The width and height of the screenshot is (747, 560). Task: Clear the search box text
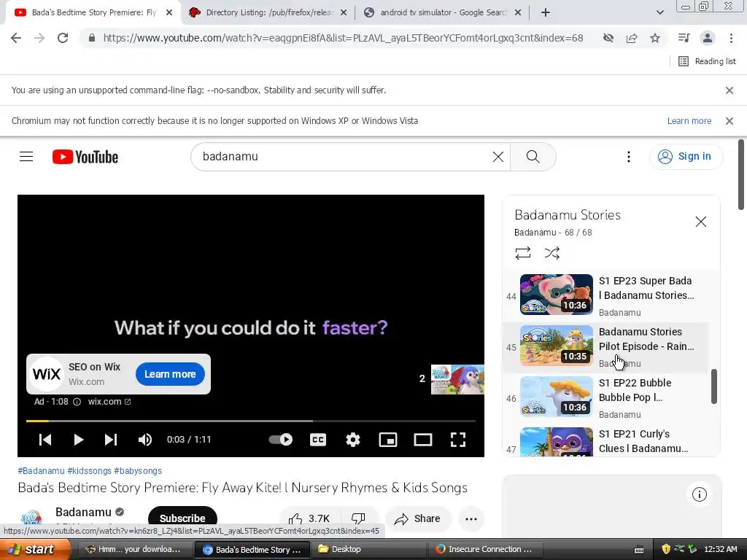tap(498, 157)
